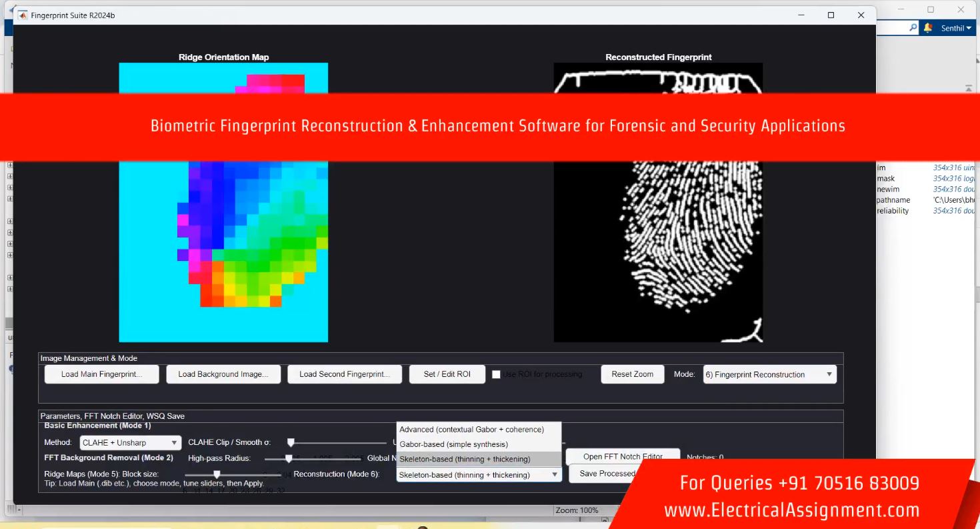Open the Method CLAHE + Unsharp dropdown
This screenshot has height=529, width=980.
(130, 443)
